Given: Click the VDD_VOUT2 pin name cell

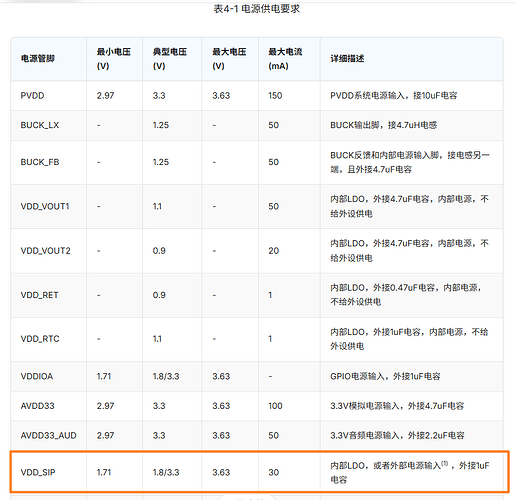Looking at the screenshot, I should [x=49, y=251].
